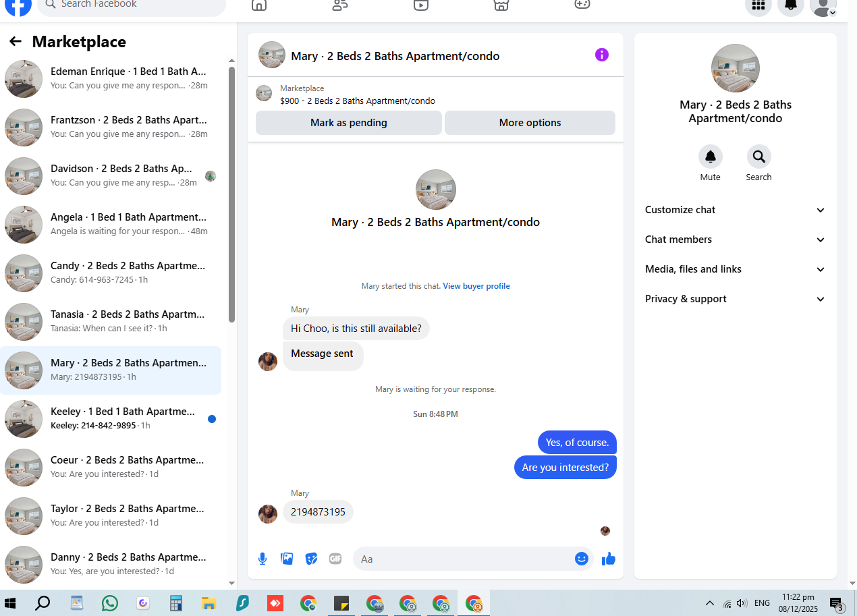Image resolution: width=857 pixels, height=616 pixels.
Task: Click 'Hi Choo, is this still available?' message
Action: (356, 329)
